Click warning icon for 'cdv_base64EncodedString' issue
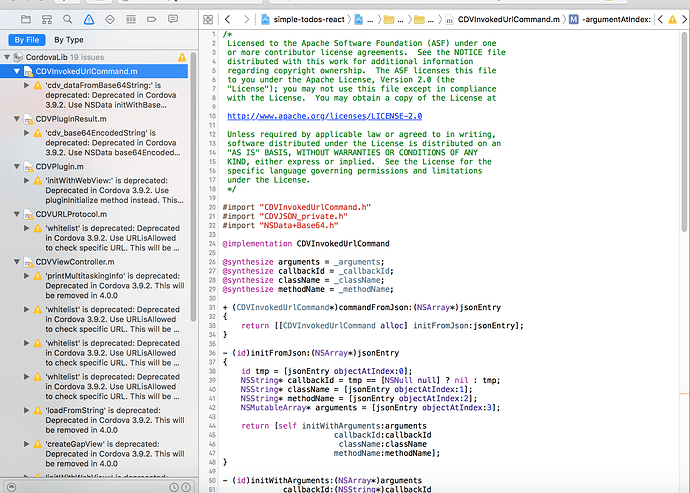Screen dimensions: 690x493 tap(38, 133)
